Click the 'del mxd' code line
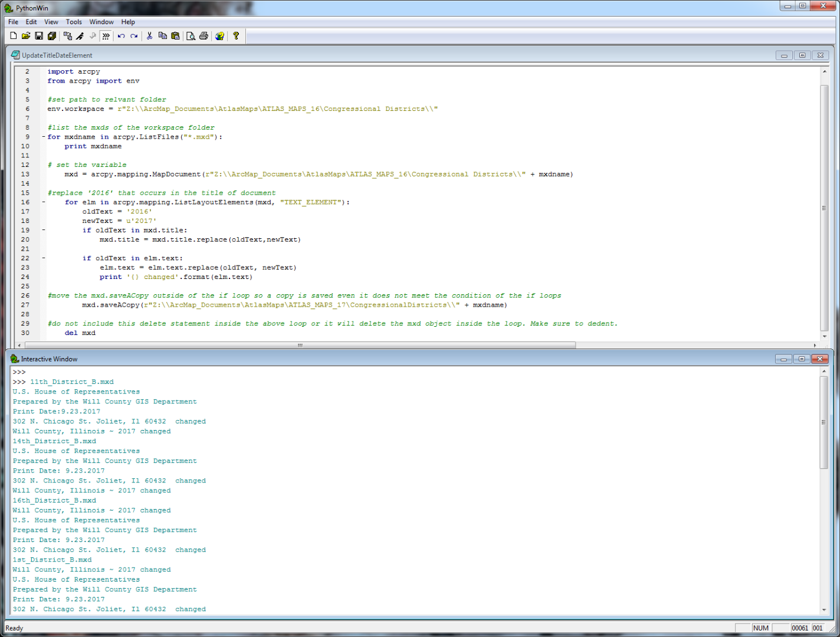840x637 pixels. coord(80,333)
